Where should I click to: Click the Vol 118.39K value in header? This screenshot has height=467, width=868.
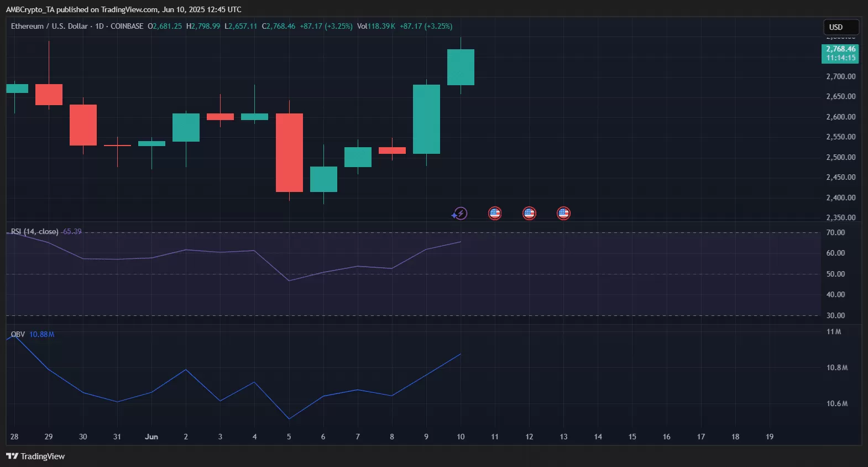pos(376,26)
